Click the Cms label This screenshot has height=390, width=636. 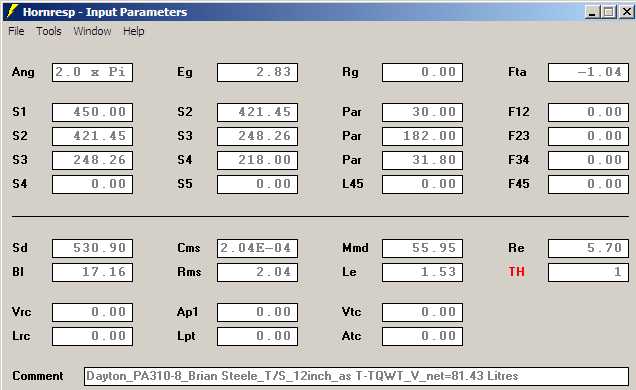tap(189, 248)
